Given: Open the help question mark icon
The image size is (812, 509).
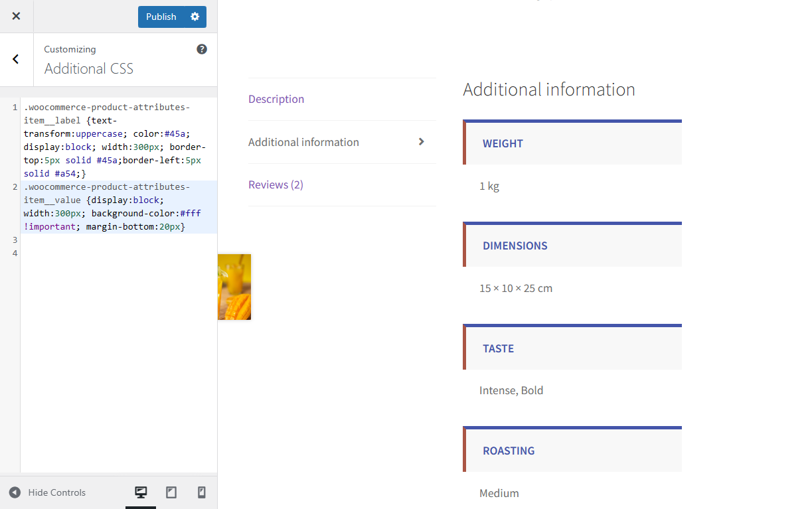Looking at the screenshot, I should coord(202,49).
